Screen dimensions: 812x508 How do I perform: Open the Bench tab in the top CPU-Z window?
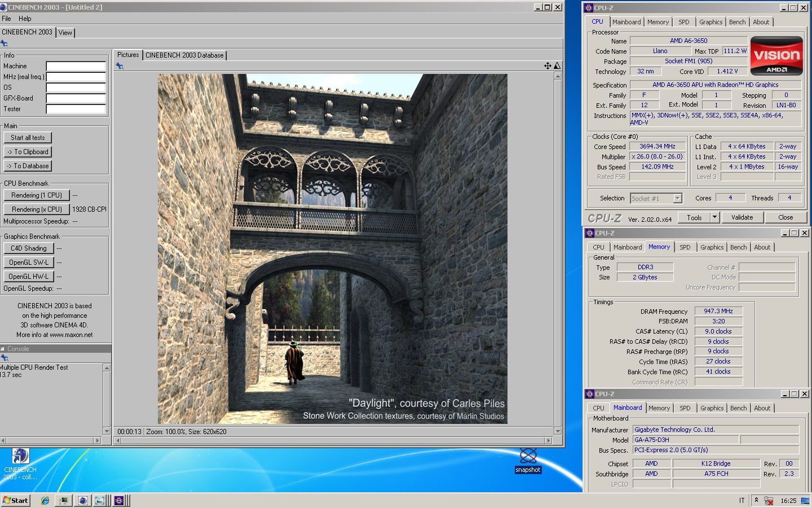coord(737,22)
